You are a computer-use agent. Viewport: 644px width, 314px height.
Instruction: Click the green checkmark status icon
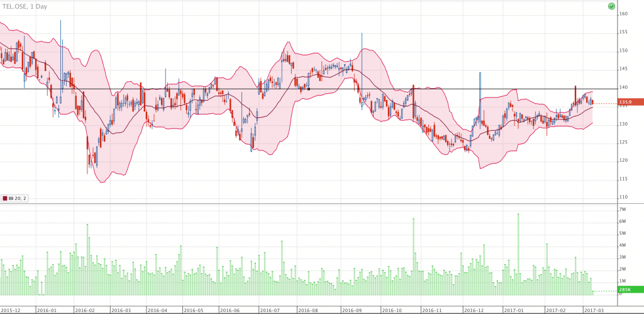[x=611, y=6]
